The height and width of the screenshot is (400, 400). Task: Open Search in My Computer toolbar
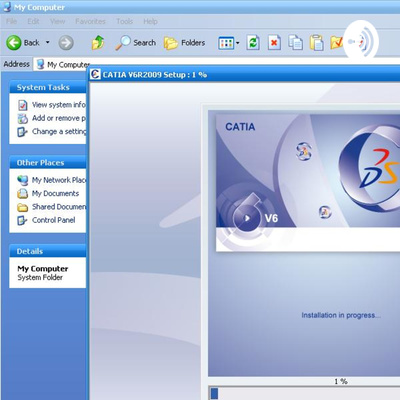(x=136, y=43)
